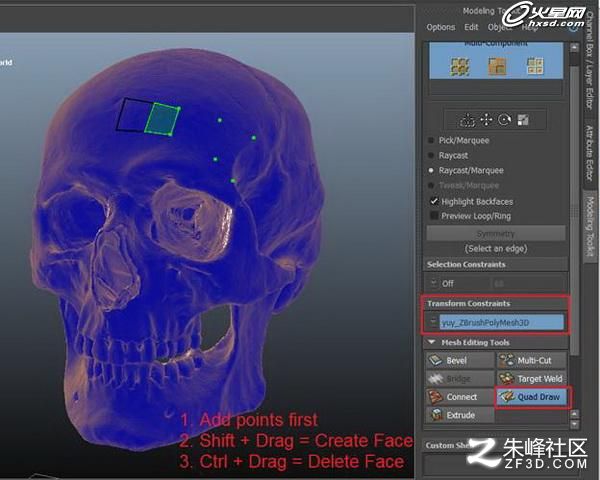
Task: Toggle the Quad Draw tool
Action: [531, 397]
